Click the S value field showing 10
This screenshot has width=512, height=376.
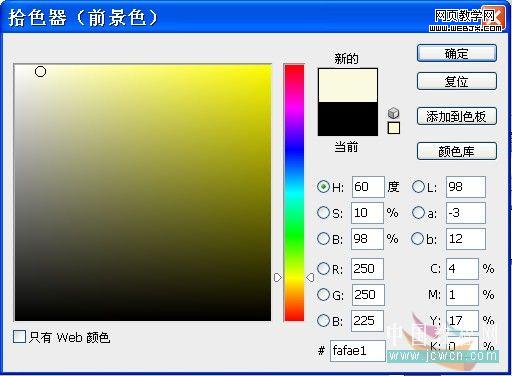click(367, 213)
